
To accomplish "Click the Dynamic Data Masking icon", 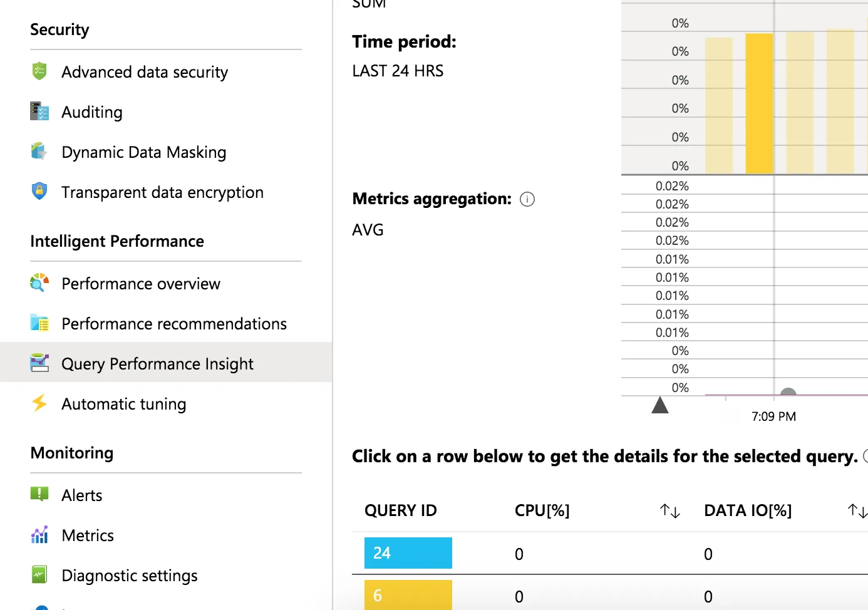I will coord(39,152).
